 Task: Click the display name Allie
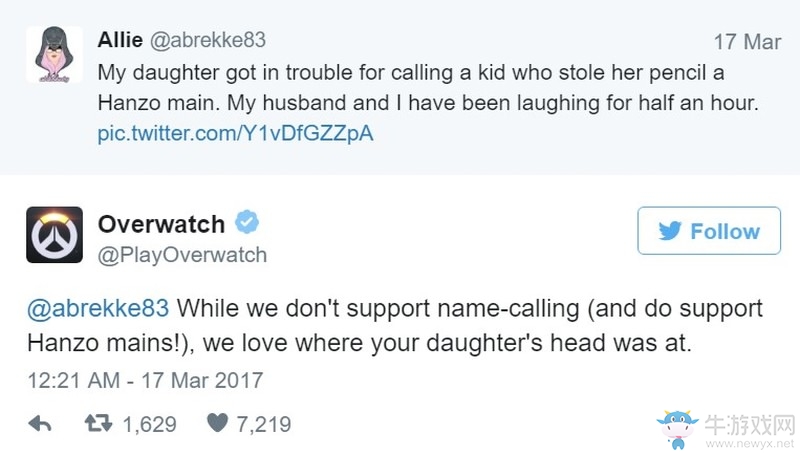tap(121, 40)
